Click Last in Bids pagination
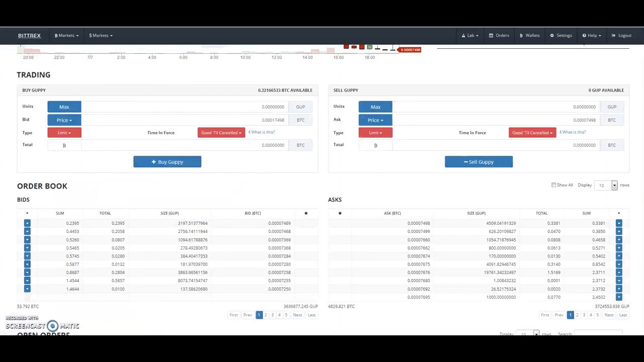 311,315
